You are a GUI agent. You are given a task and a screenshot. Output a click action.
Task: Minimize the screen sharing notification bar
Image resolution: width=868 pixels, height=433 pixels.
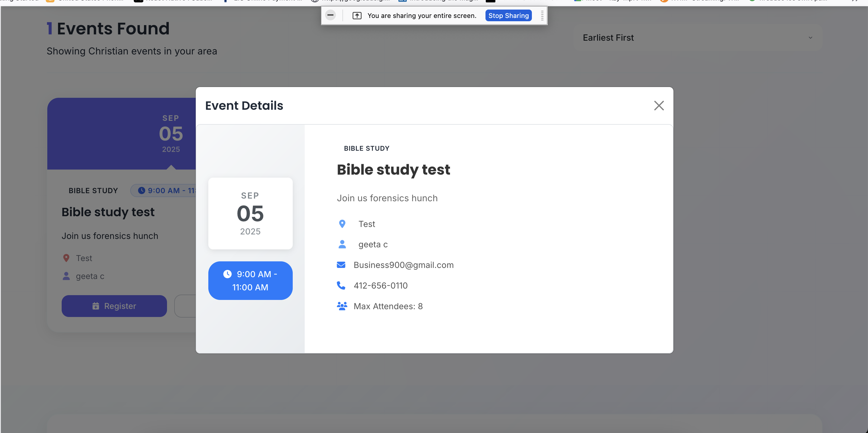pyautogui.click(x=330, y=15)
